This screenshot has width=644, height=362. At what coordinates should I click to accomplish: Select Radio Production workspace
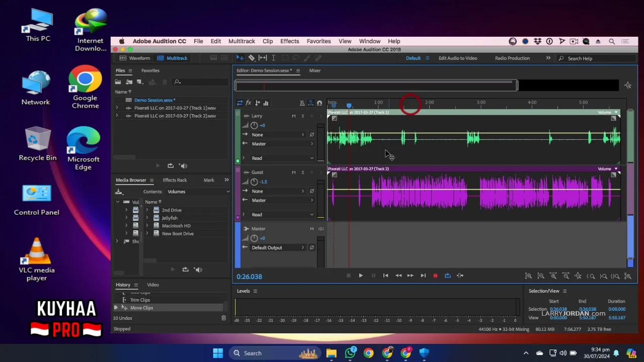click(512, 58)
